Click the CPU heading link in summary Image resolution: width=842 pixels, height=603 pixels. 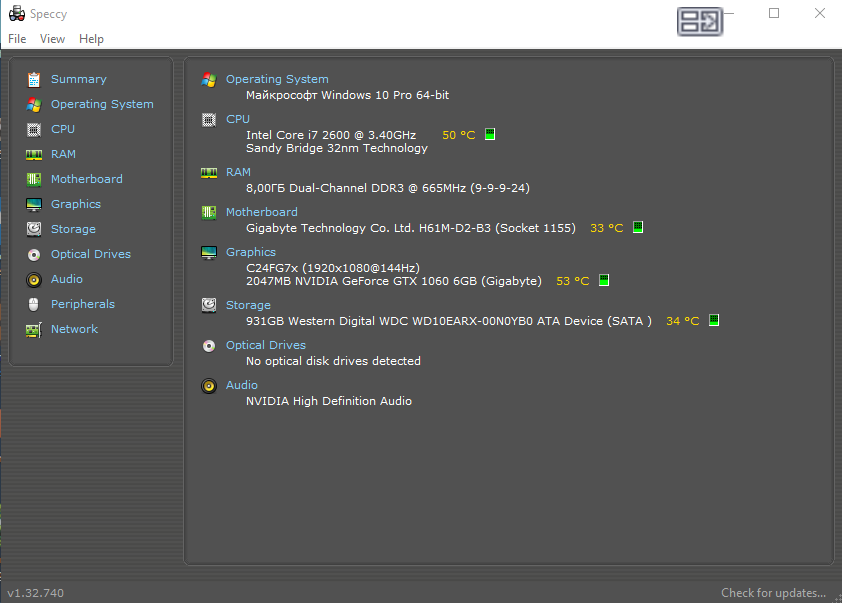click(238, 119)
